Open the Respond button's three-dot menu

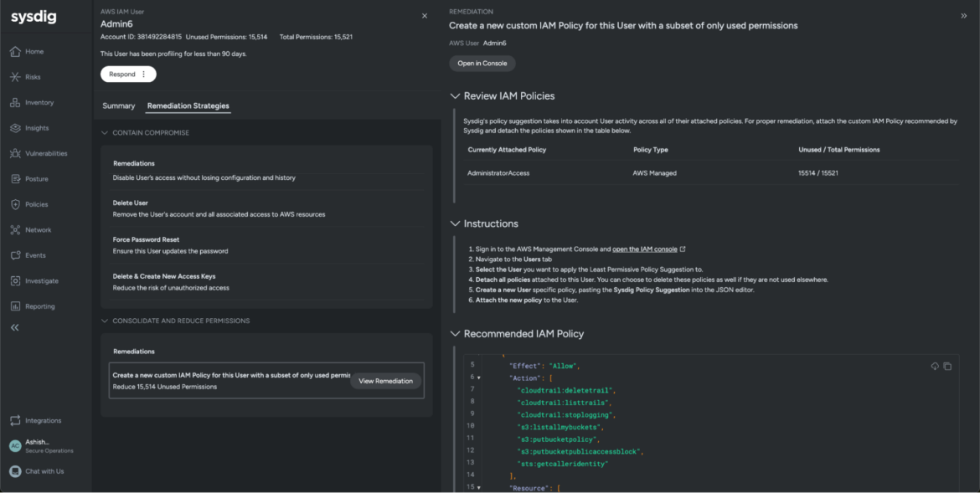(144, 74)
